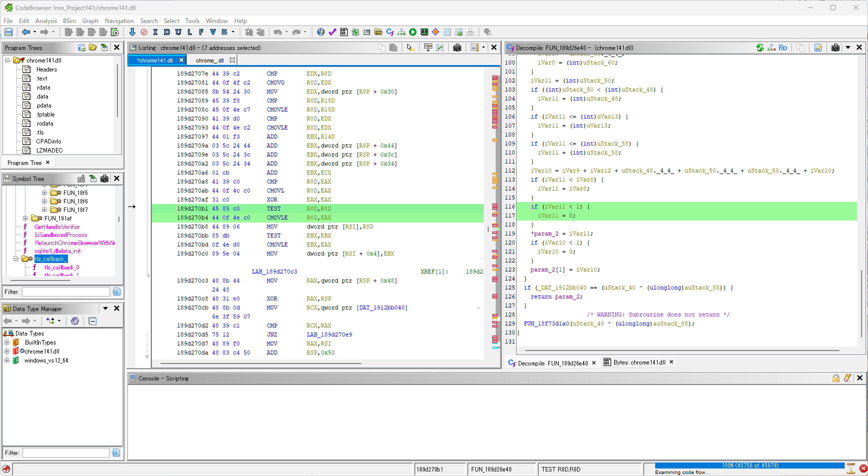Open the Analysis menu
Viewport: 868px width, 476px height.
[46, 21]
